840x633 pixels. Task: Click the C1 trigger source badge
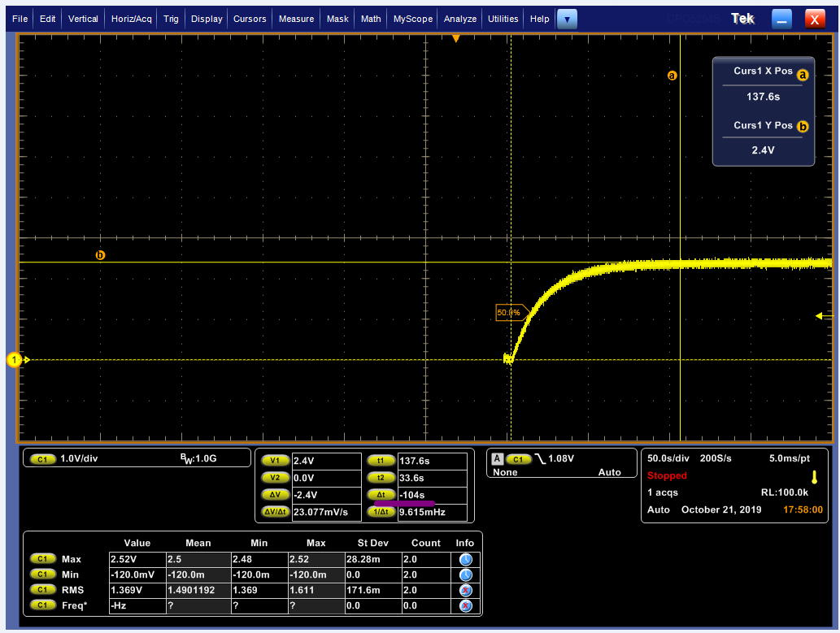click(518, 459)
